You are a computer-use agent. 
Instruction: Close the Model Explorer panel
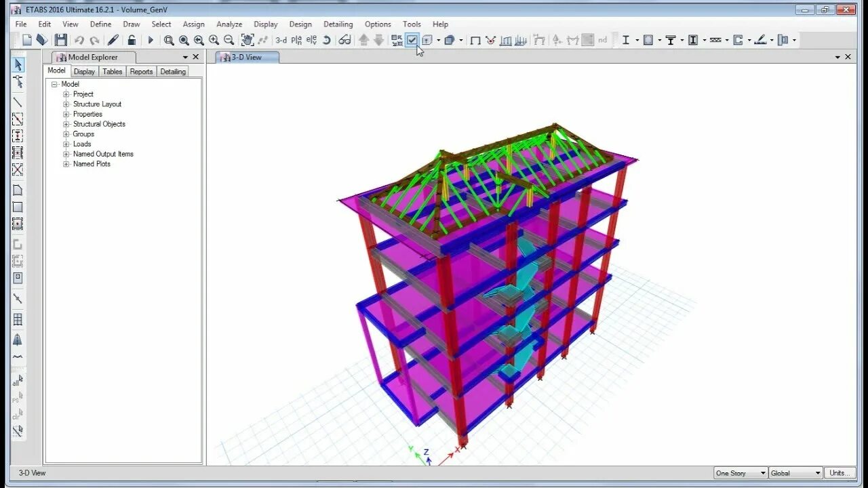pos(196,57)
